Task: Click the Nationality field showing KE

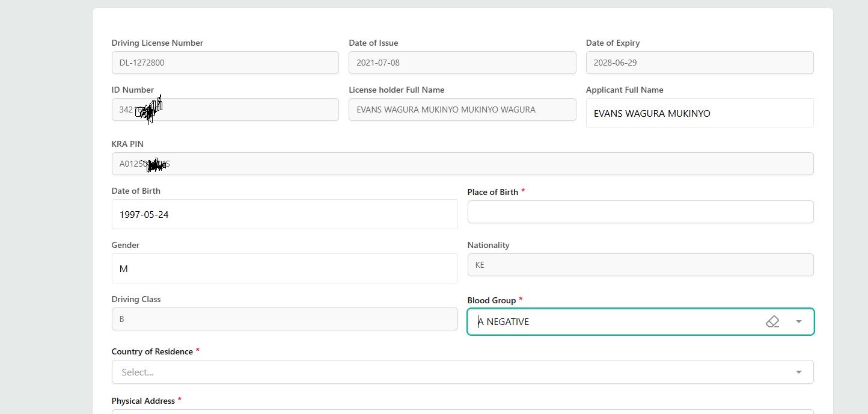Action: [x=640, y=265]
